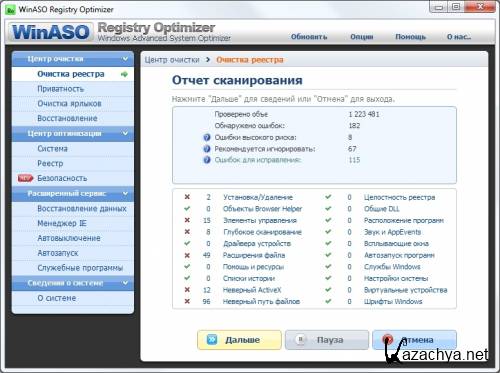Viewport: 500px width, 373px height.
Task: Click the Обнаружено ошибок value 182
Action: click(x=354, y=126)
